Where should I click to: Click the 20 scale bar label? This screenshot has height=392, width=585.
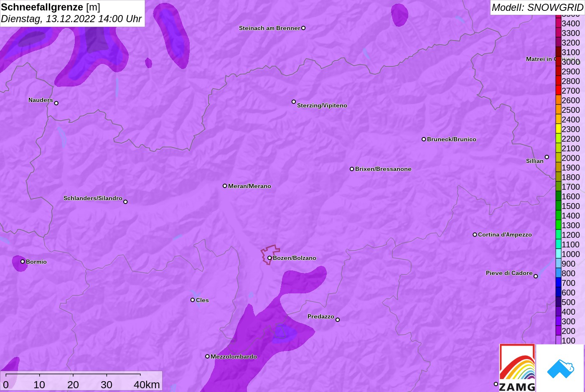pos(73,385)
